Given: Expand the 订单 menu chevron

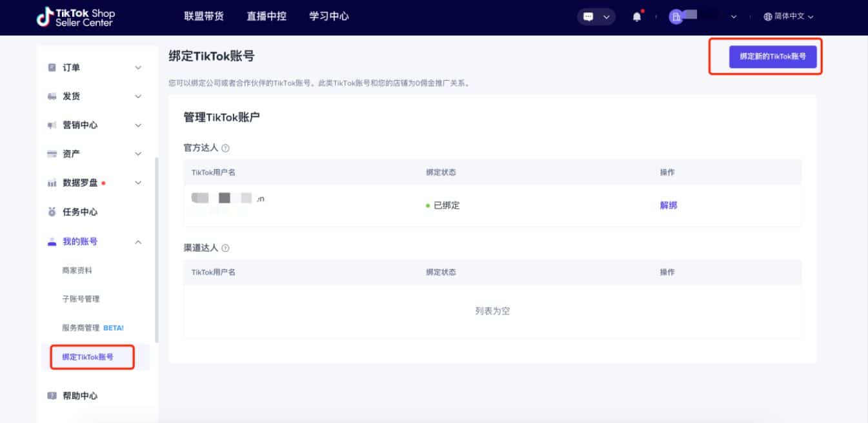Looking at the screenshot, I should coord(138,68).
